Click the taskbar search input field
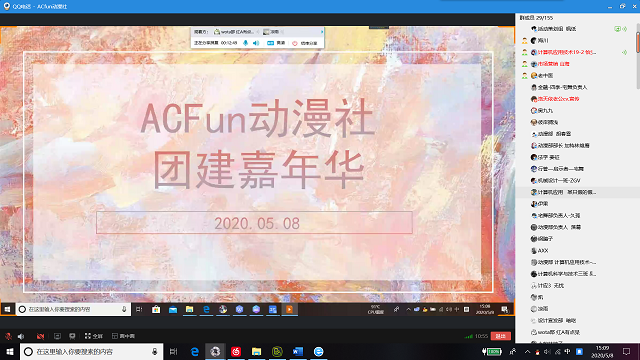This screenshot has width=640, height=360. click(92, 351)
